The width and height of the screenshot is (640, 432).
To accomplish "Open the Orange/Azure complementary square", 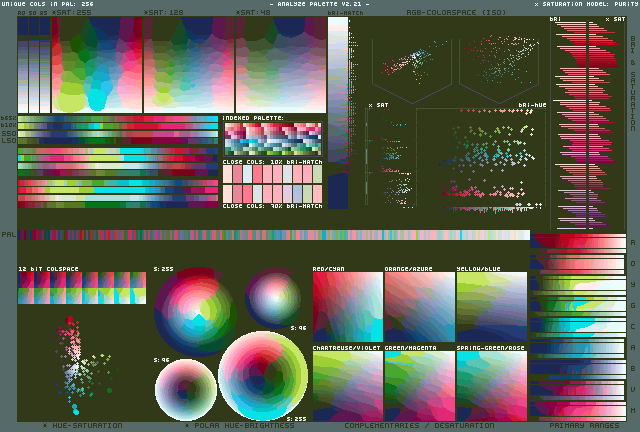I will tap(420, 307).
